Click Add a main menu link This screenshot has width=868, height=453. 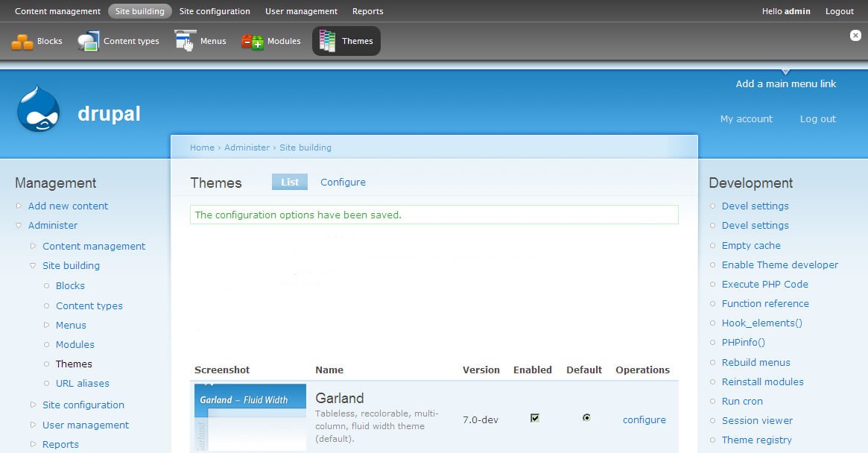pos(785,83)
